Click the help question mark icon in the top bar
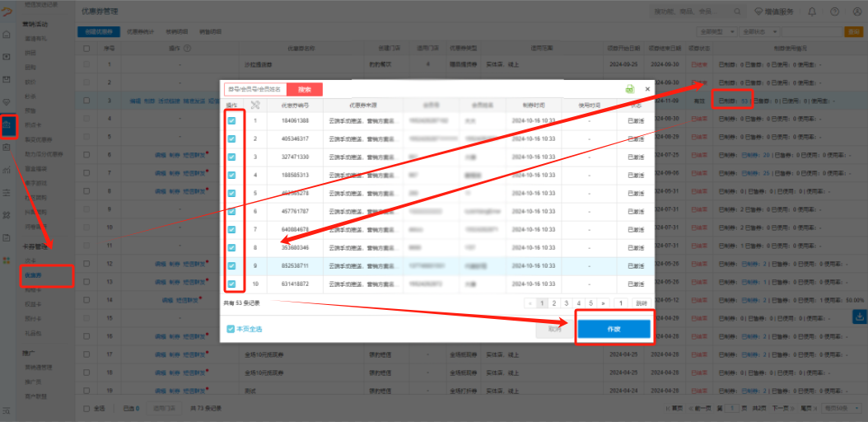This screenshot has height=422, width=868. coord(834,11)
